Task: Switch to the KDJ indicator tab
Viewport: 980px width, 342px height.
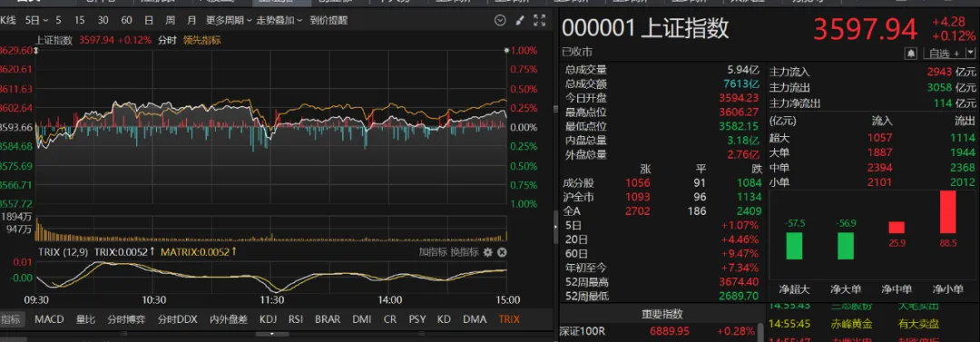Action: pyautogui.click(x=268, y=318)
